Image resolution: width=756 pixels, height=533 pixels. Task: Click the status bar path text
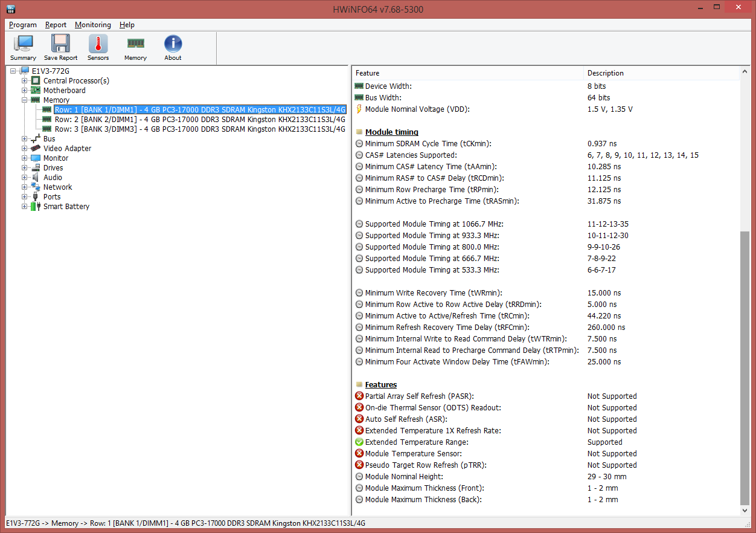pyautogui.click(x=185, y=523)
